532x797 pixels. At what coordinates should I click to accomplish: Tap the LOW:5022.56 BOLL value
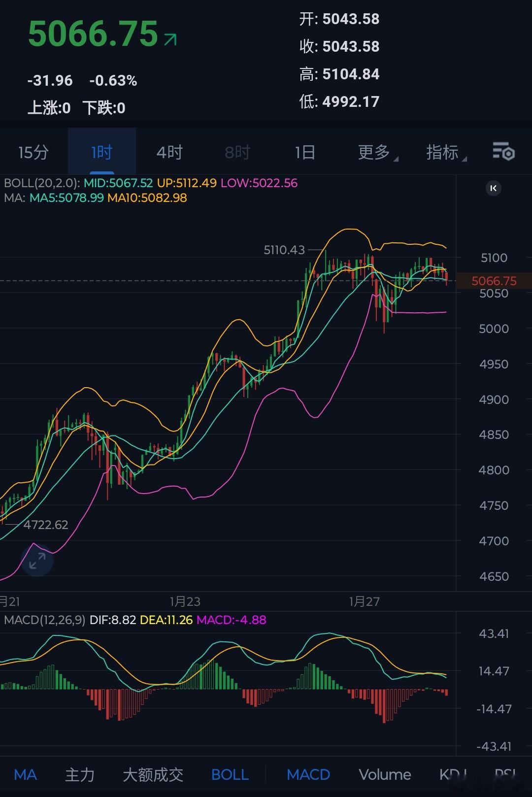click(259, 183)
